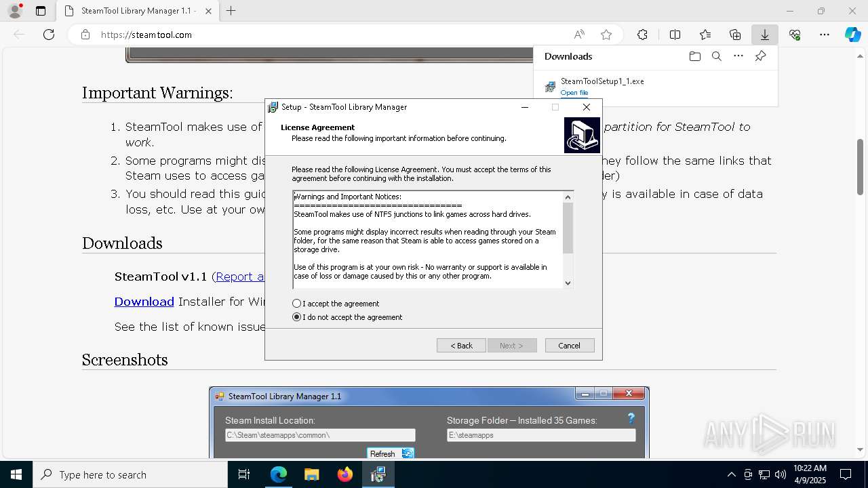Click the license agreement scrollbar thumb

pyautogui.click(x=568, y=228)
